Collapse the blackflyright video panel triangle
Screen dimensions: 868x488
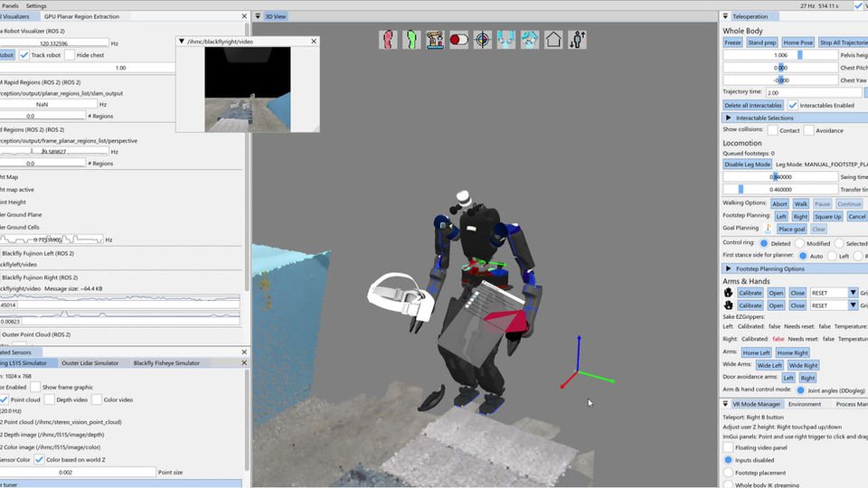pyautogui.click(x=181, y=42)
